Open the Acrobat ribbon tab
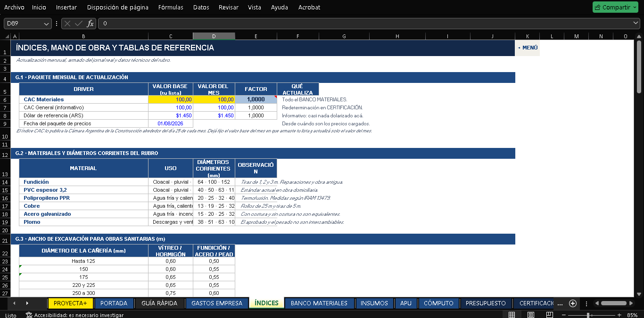This screenshot has width=644, height=318. click(x=309, y=7)
